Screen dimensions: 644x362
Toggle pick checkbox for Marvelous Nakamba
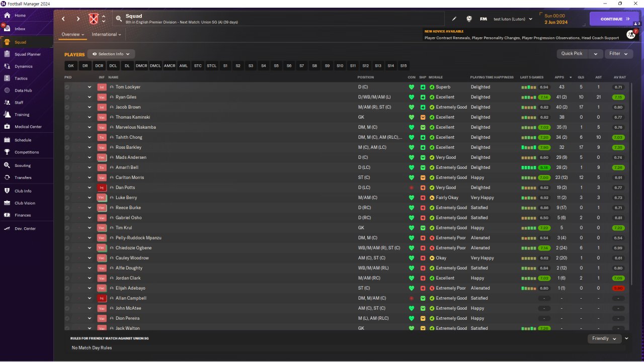(x=67, y=127)
